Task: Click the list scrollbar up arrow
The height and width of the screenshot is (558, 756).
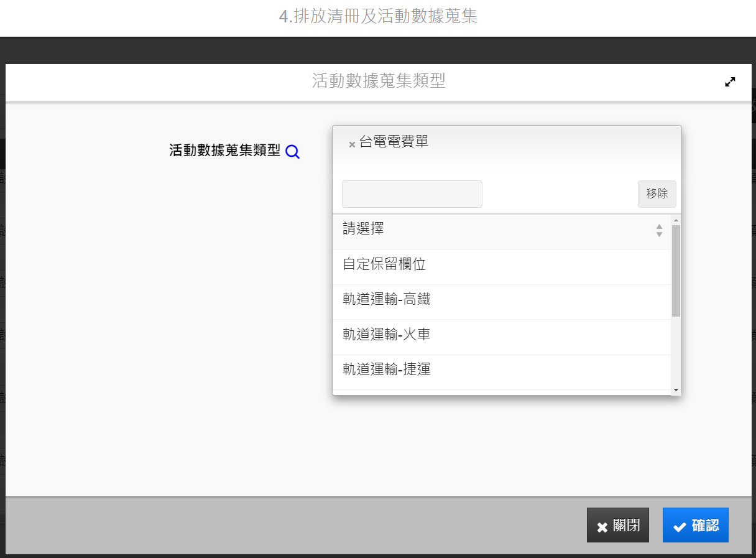Action: coord(676,220)
